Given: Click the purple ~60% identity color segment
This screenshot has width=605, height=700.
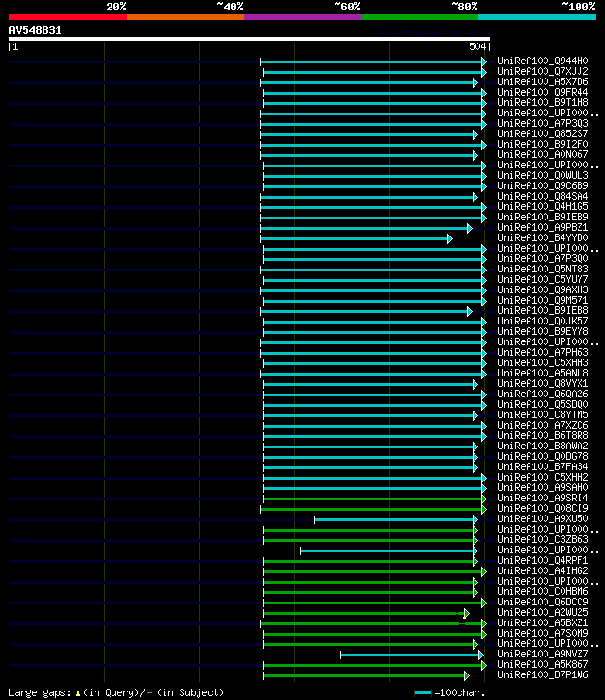Looking at the screenshot, I should [302, 17].
